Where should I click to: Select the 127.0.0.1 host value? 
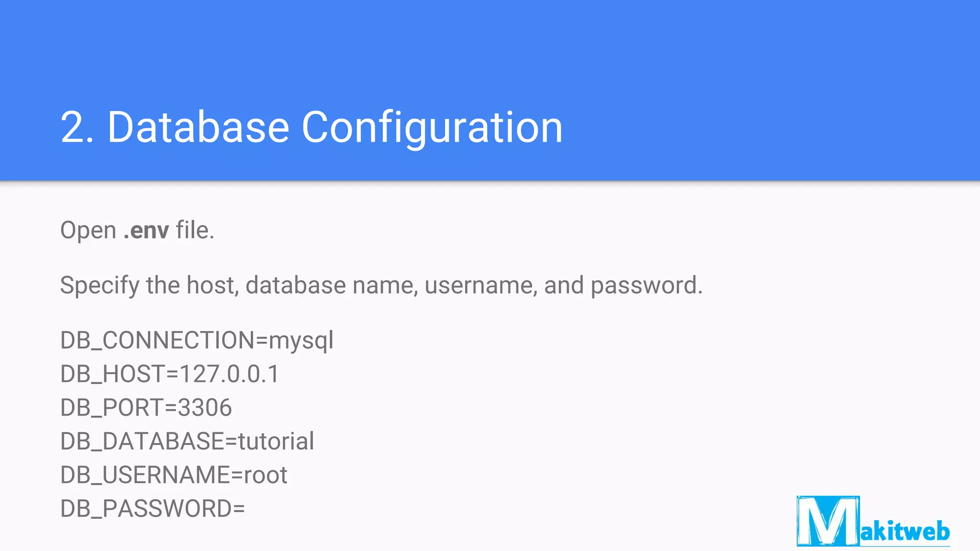pyautogui.click(x=229, y=374)
